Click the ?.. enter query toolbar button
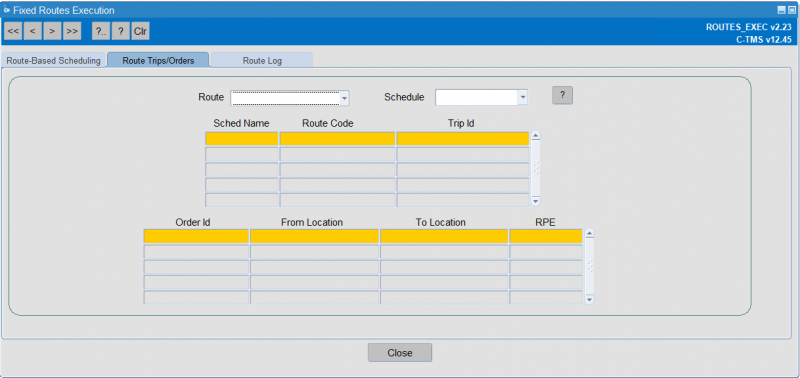800x378 pixels. click(x=101, y=31)
